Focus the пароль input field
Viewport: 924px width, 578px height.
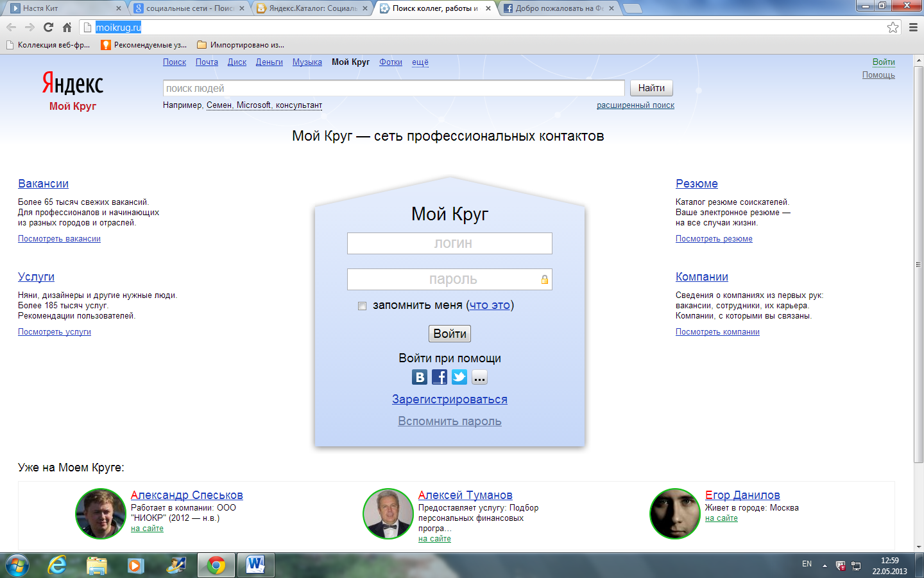pyautogui.click(x=450, y=279)
